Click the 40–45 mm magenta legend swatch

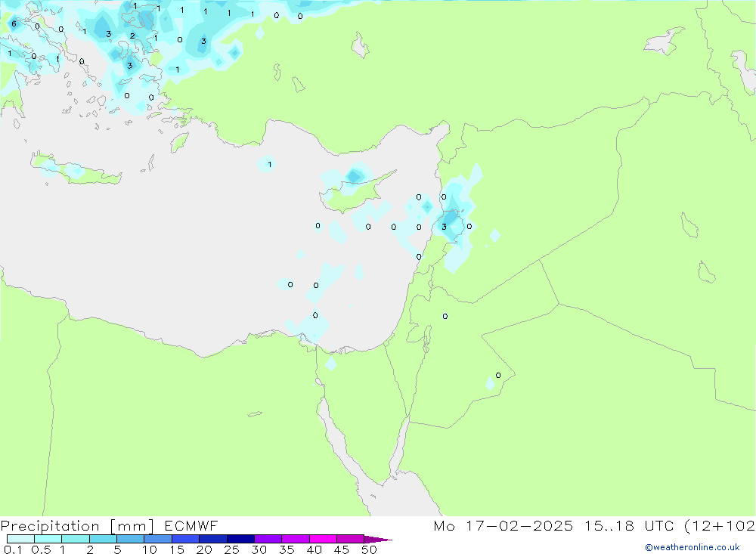click(x=323, y=539)
